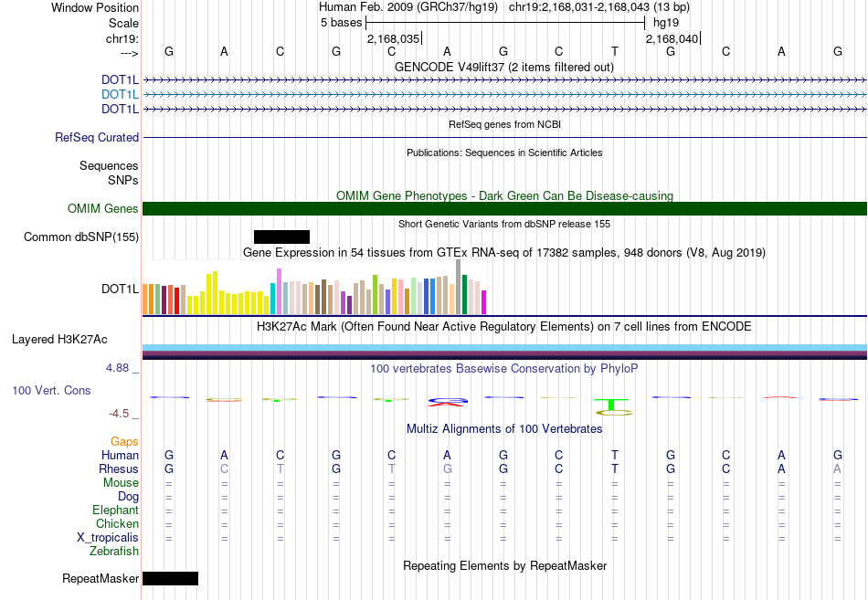Click the tallest gray bar in GTEx chart
The width and height of the screenshot is (868, 600).
[x=459, y=287]
